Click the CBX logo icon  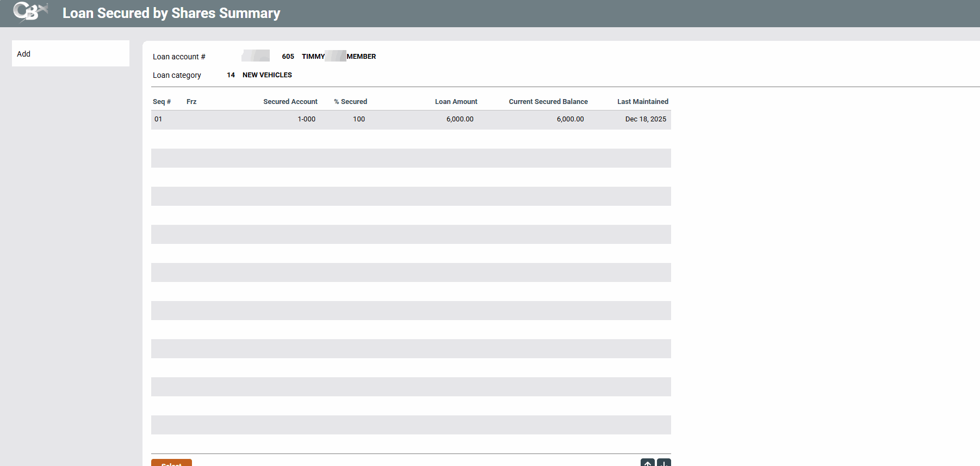pyautogui.click(x=30, y=12)
